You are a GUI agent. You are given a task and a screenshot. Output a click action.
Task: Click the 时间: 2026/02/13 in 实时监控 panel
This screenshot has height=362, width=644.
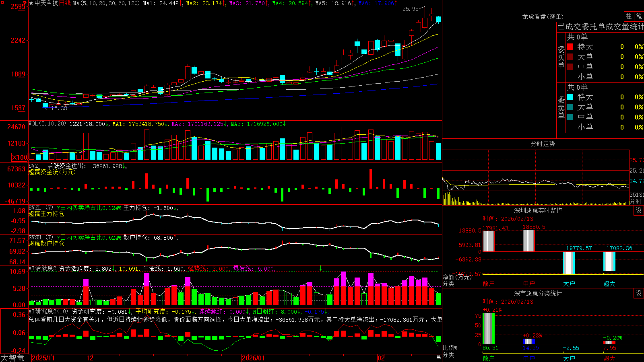[508, 219]
